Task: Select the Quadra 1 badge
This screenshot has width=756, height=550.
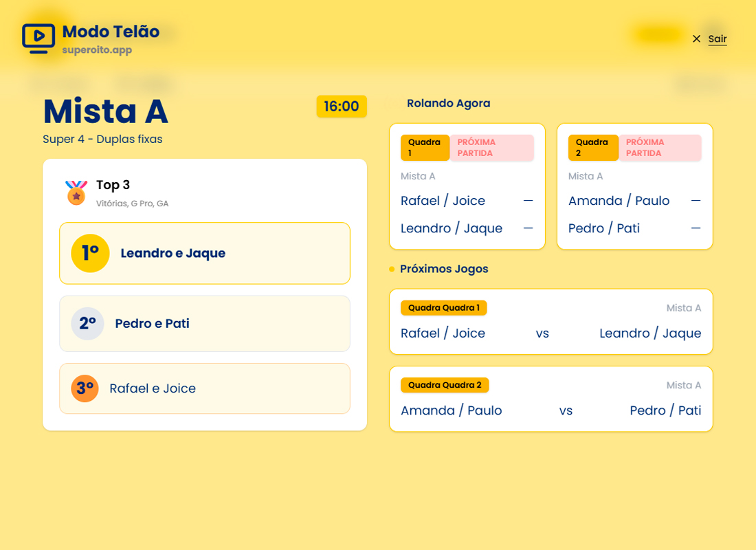Action: (425, 147)
